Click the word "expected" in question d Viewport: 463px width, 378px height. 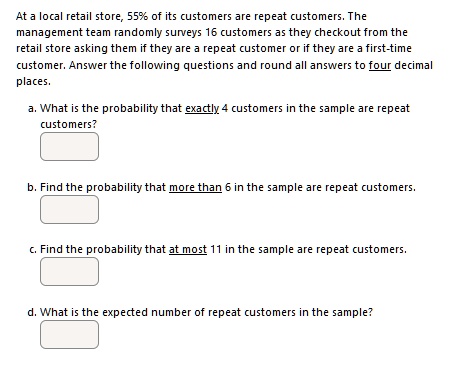pos(125,313)
